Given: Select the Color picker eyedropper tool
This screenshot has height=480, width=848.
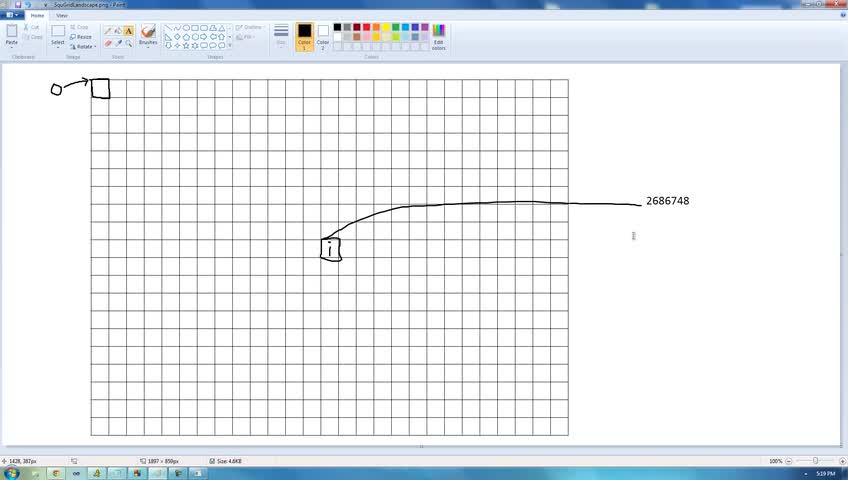Looking at the screenshot, I should (x=118, y=43).
